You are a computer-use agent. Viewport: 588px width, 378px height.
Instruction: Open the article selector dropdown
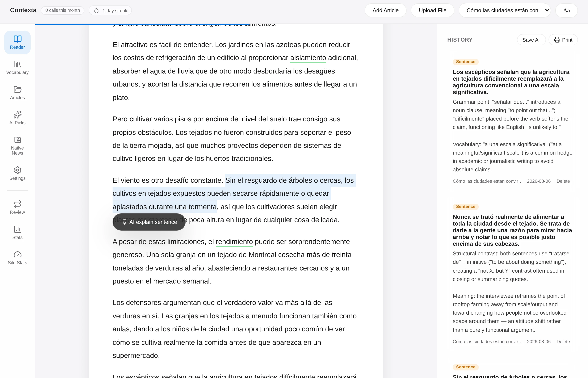click(505, 10)
